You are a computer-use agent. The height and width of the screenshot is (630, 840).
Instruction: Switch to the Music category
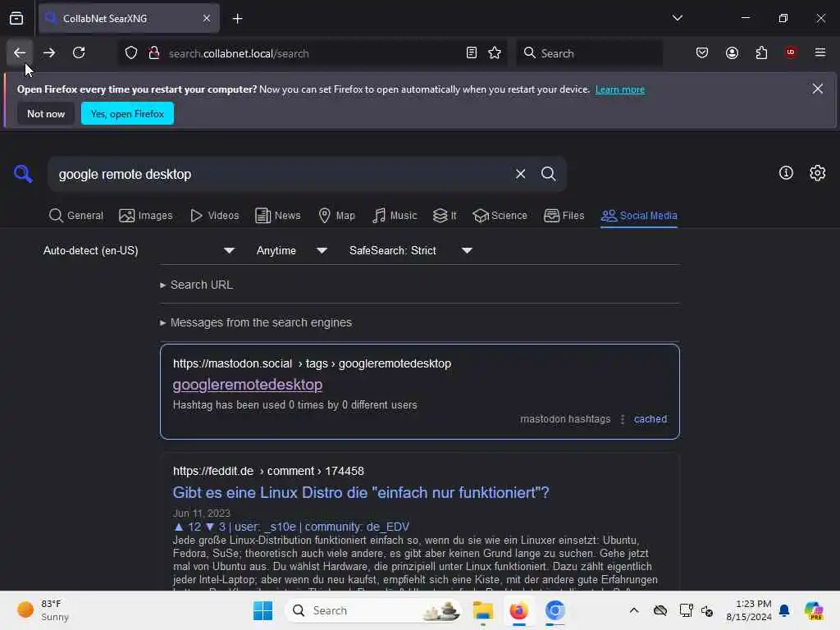pos(395,216)
